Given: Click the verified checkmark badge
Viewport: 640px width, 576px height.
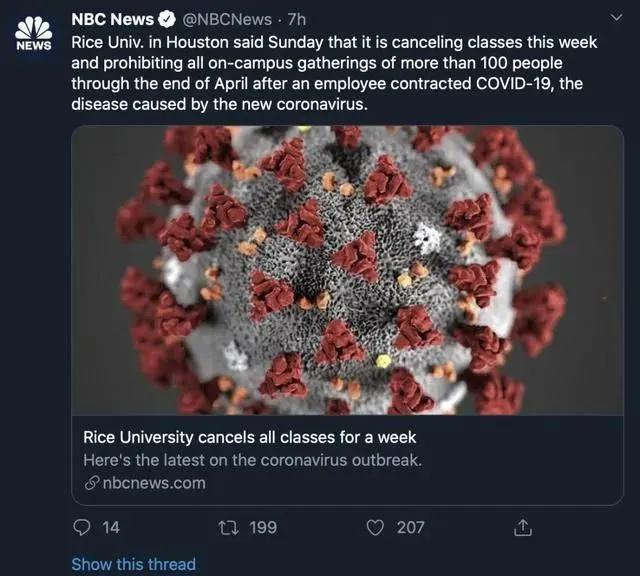Looking at the screenshot, I should [167, 19].
